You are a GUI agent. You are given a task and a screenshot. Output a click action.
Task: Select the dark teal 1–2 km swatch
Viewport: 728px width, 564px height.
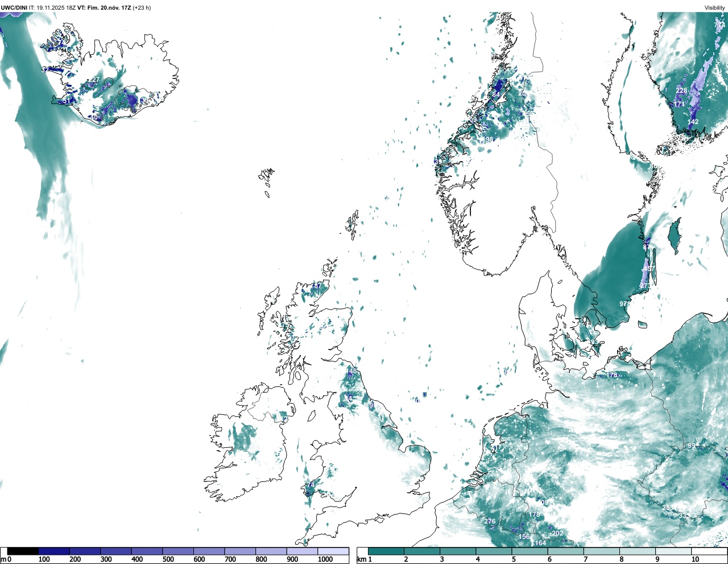[386, 551]
